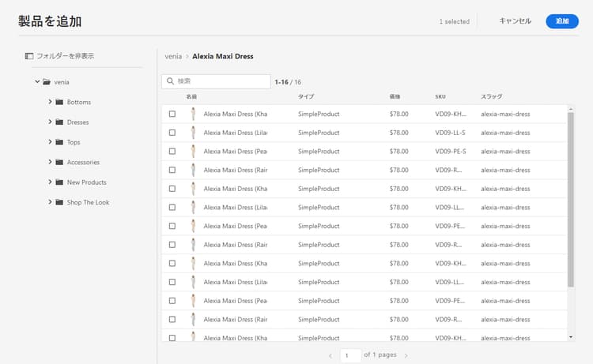Click the open folder icon next to venia
593x364 pixels.
pyautogui.click(x=47, y=82)
